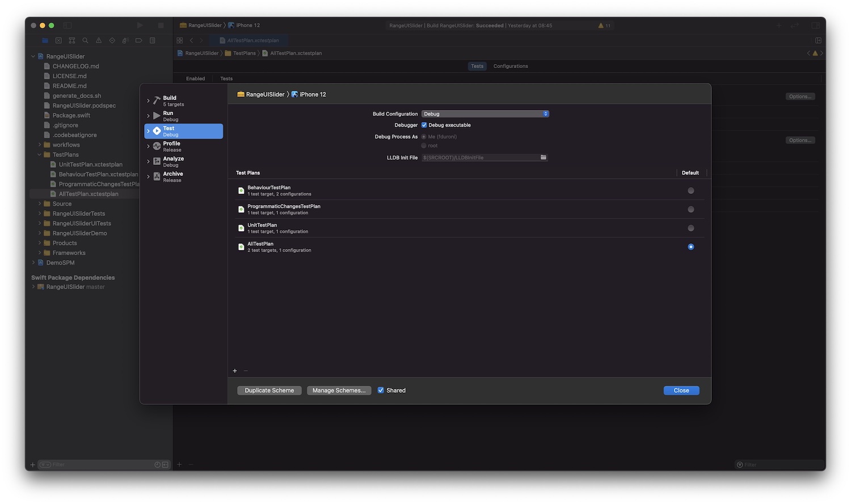
Task: Open the Find navigator magnifier icon
Action: click(85, 41)
